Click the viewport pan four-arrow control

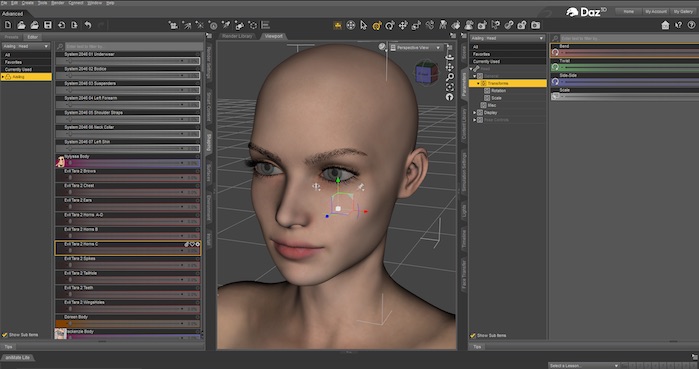[x=450, y=67]
